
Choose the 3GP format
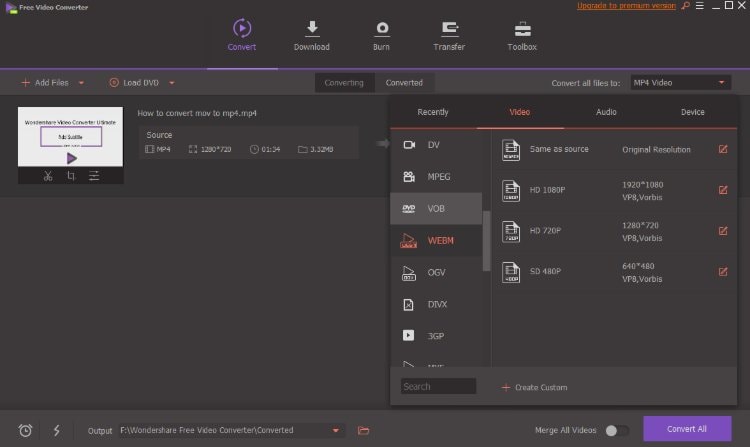coord(436,336)
